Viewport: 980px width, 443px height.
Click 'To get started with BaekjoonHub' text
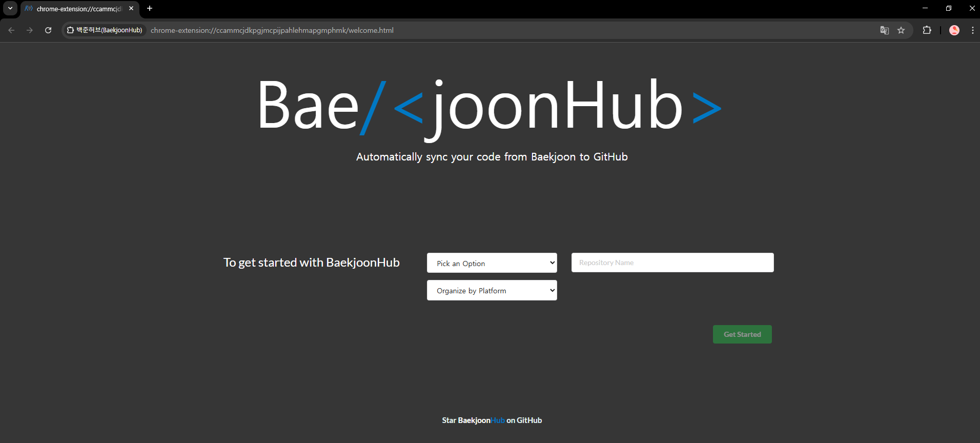312,263
